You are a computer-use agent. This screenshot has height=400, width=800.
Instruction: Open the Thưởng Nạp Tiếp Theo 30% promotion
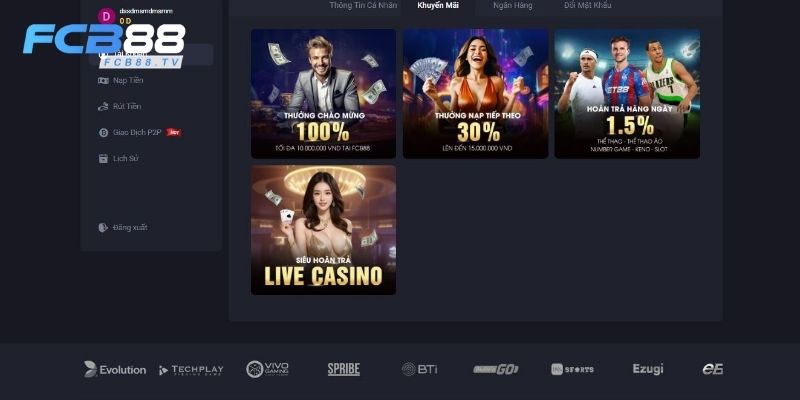(x=476, y=93)
